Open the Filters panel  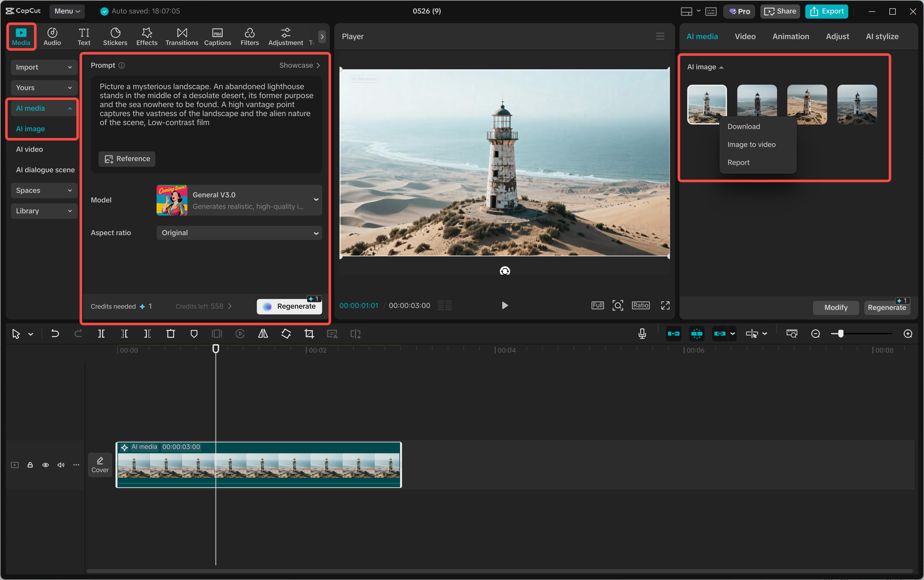tap(249, 37)
